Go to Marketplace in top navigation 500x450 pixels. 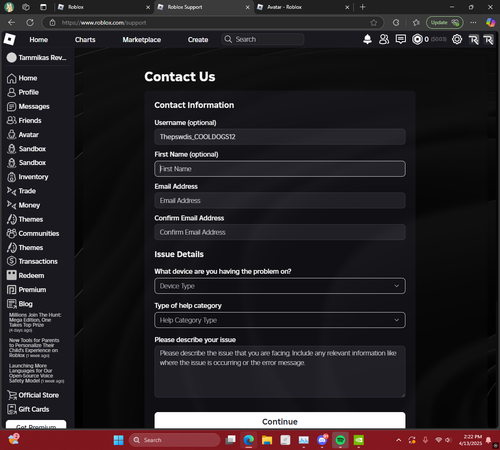[x=142, y=40]
